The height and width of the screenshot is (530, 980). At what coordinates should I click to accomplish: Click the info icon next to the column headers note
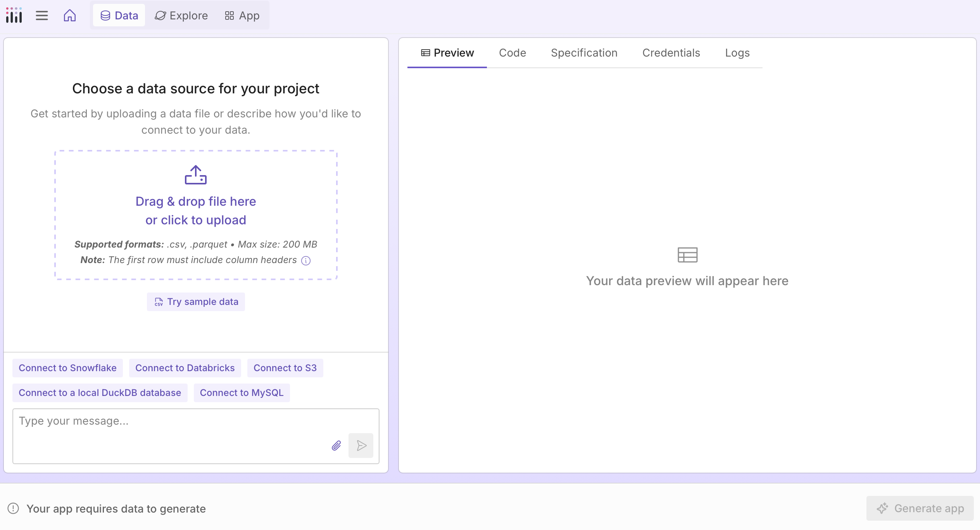[x=306, y=260]
